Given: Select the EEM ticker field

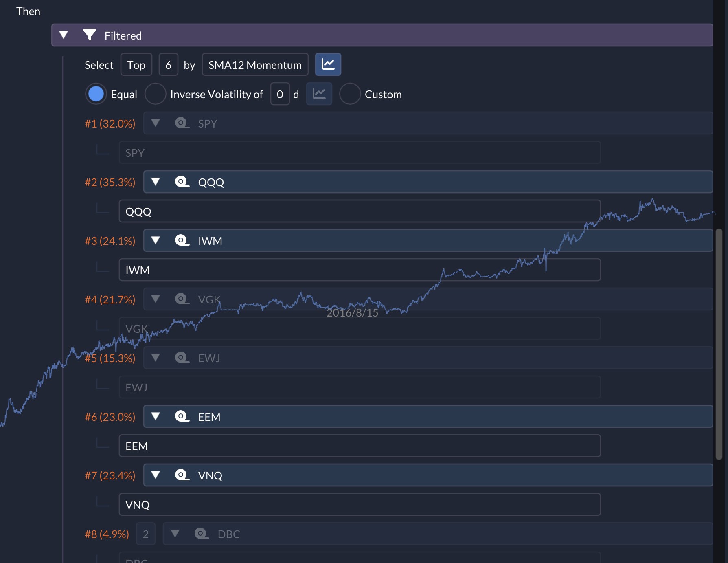Looking at the screenshot, I should point(360,446).
